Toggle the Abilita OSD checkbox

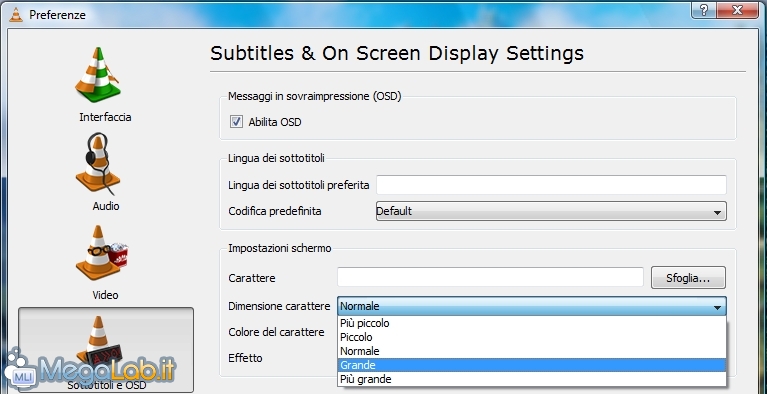click(237, 122)
